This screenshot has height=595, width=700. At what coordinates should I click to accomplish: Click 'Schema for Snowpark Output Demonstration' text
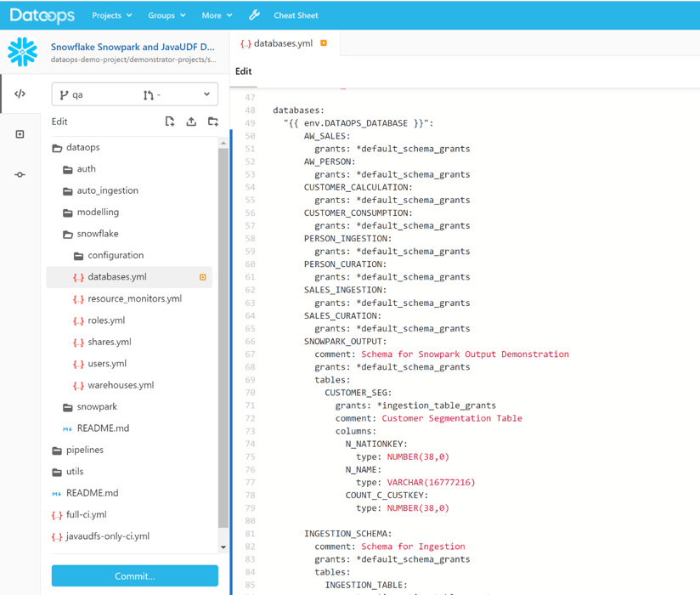[x=465, y=354]
